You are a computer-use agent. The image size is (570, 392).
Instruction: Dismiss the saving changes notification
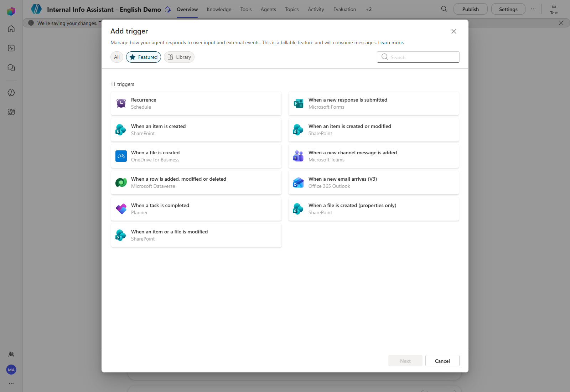click(561, 23)
